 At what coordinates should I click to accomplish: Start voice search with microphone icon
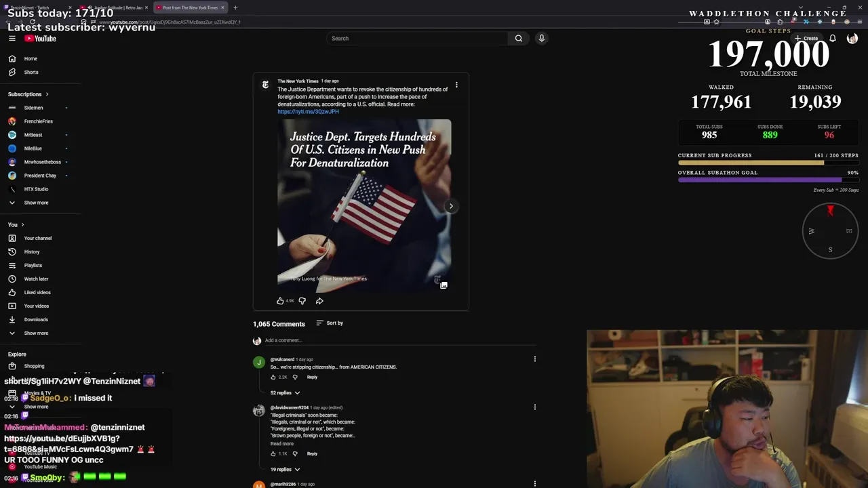542,39
